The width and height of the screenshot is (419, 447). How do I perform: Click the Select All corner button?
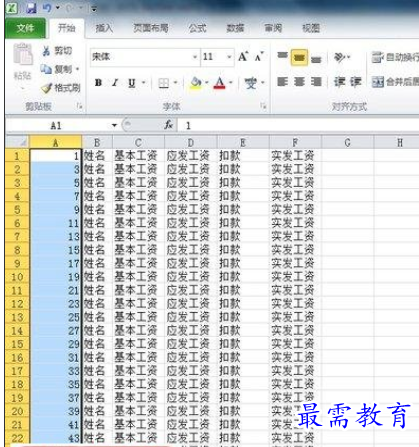tap(17, 143)
